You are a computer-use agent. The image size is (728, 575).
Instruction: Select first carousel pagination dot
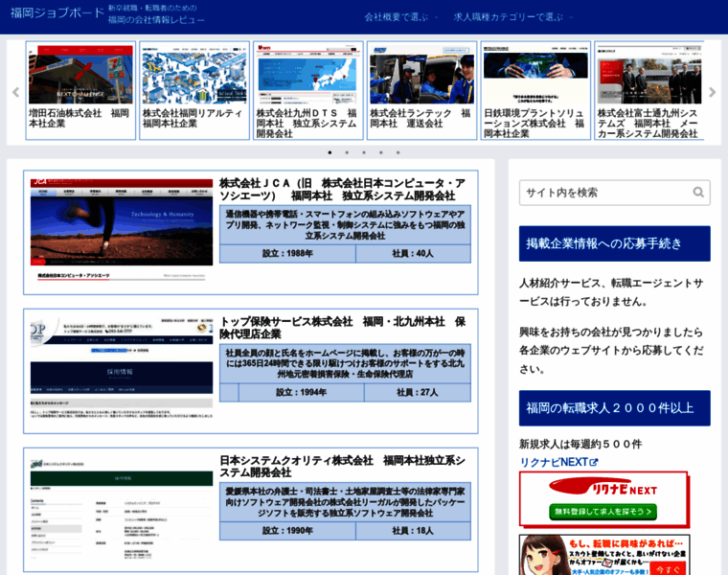[x=330, y=152]
